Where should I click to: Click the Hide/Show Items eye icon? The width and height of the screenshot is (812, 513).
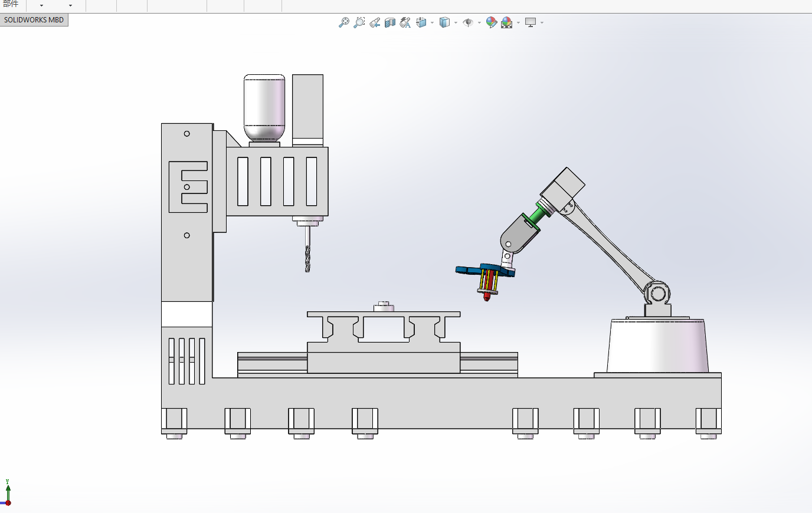tap(468, 22)
